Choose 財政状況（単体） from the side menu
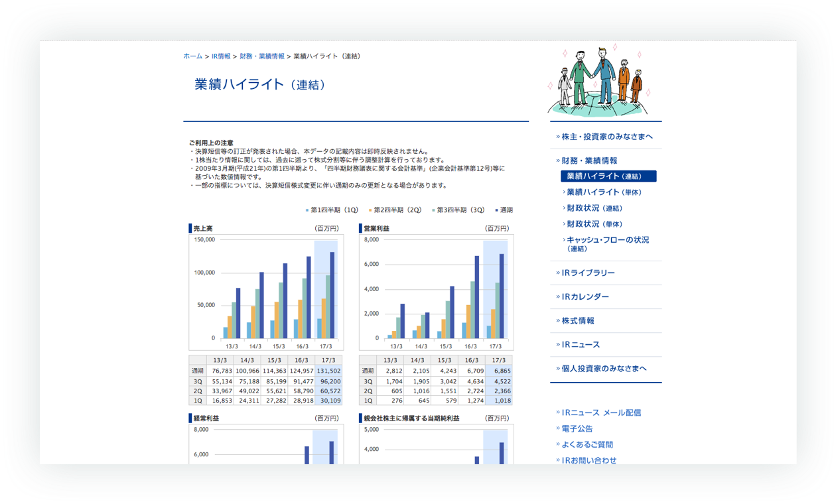 594,224
